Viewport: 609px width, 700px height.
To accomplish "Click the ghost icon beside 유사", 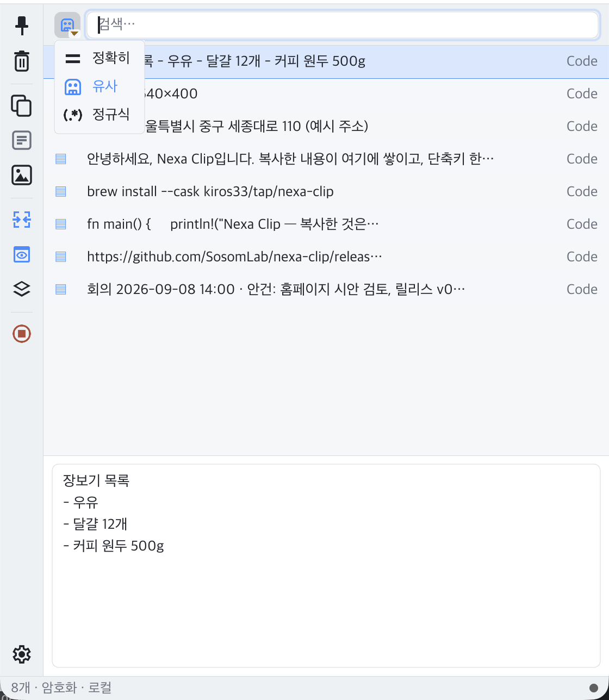I will [73, 86].
